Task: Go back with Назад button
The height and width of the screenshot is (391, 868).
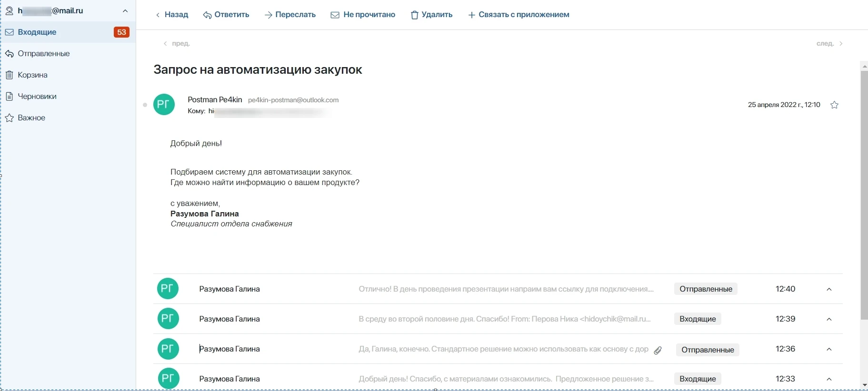Action: pyautogui.click(x=172, y=15)
